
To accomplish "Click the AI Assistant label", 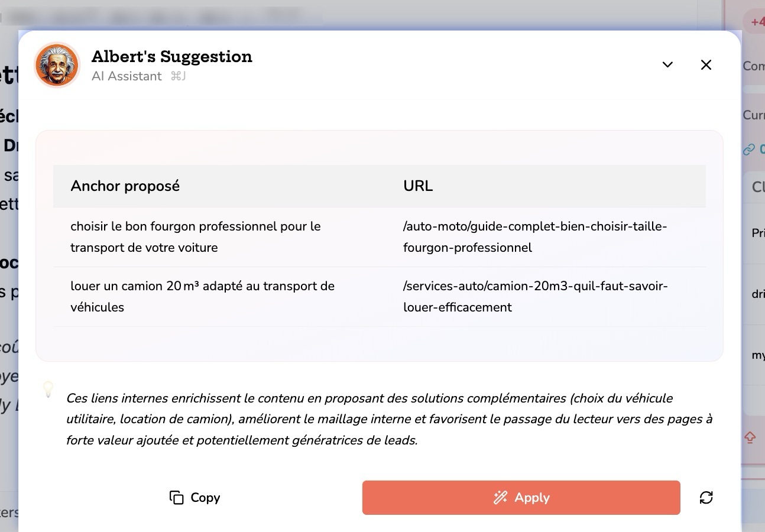I will pos(127,76).
